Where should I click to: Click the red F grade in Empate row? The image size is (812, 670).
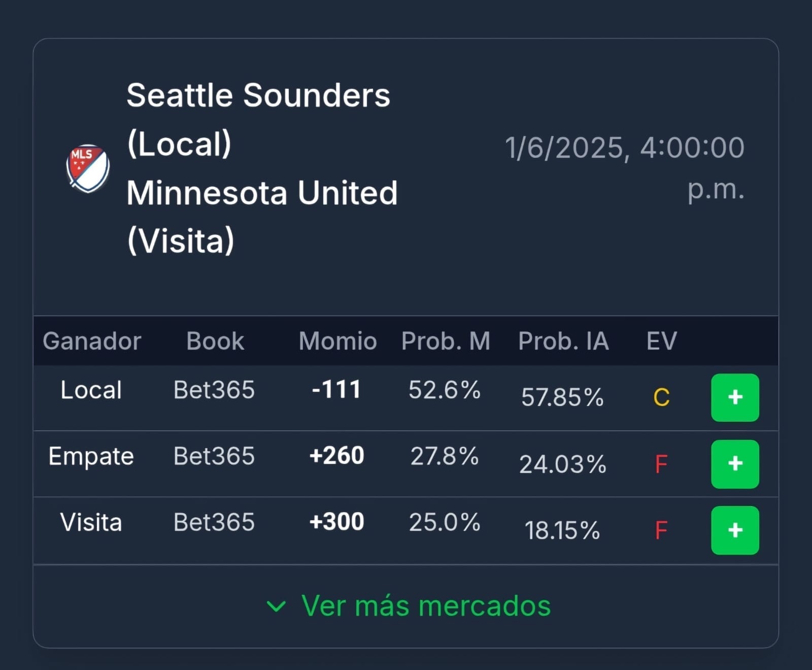pyautogui.click(x=661, y=464)
